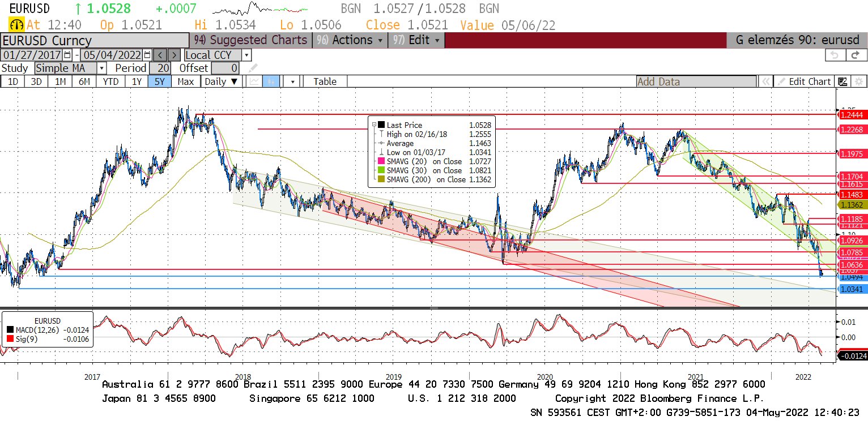Open the Daily periodicity dropdown
Viewport: 868px width, 429px height.
[x=223, y=81]
